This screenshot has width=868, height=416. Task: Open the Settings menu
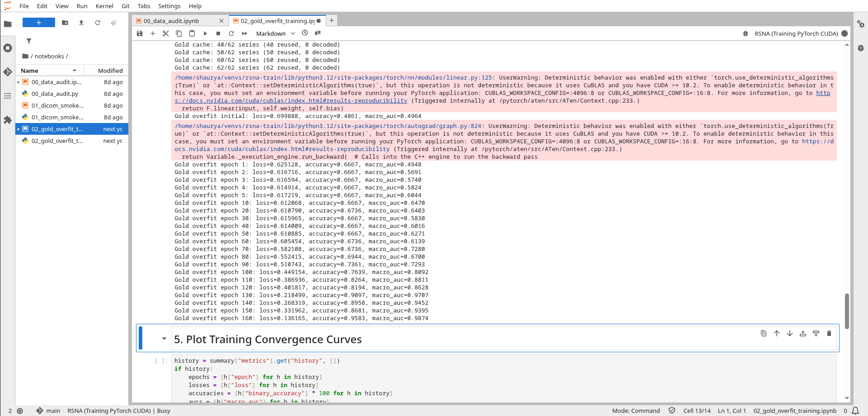pos(169,6)
